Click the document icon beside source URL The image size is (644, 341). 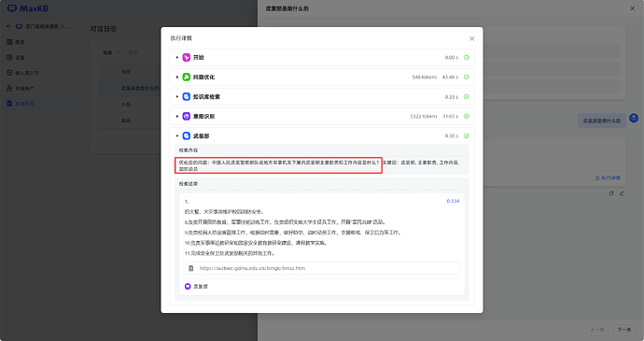[191, 268]
